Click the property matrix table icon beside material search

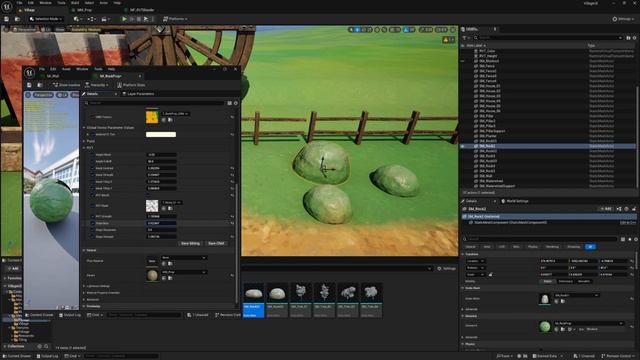pyautogui.click(x=229, y=103)
